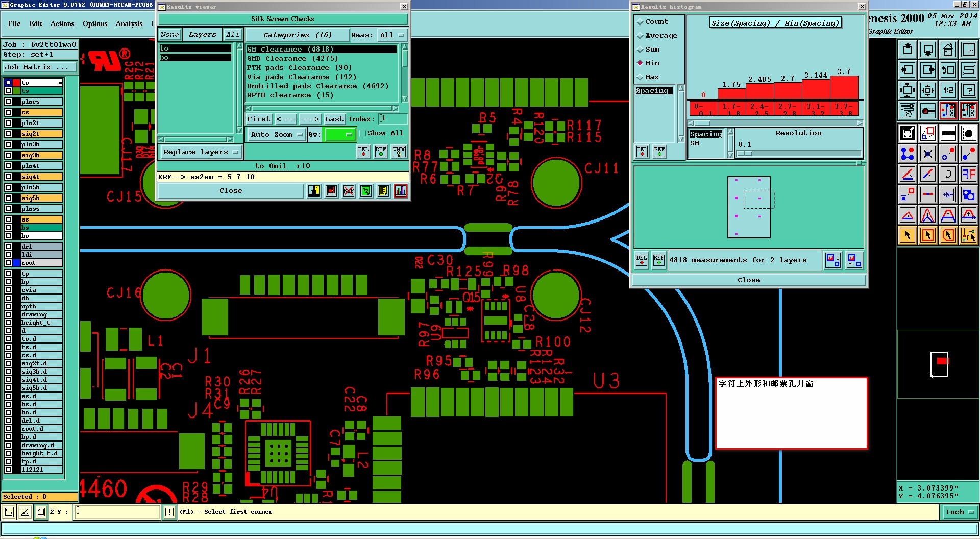Toggle display checkbox for layer sig2t
Image resolution: width=980 pixels, height=539 pixels.
tap(8, 134)
